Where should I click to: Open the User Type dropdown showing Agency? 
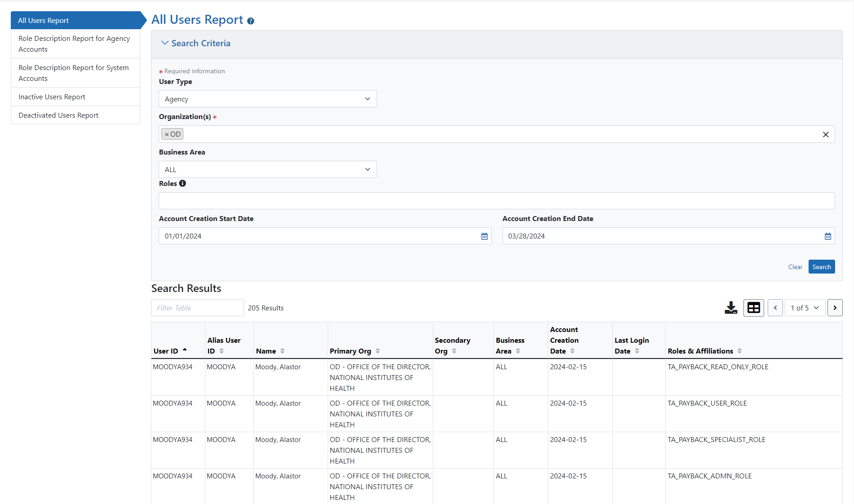(267, 99)
